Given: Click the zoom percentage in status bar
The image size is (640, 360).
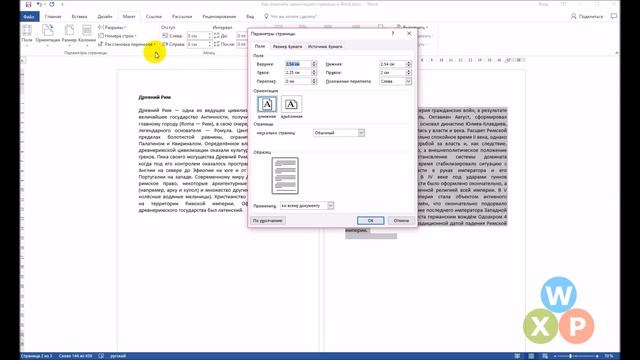Looking at the screenshot, I should click(x=609, y=356).
